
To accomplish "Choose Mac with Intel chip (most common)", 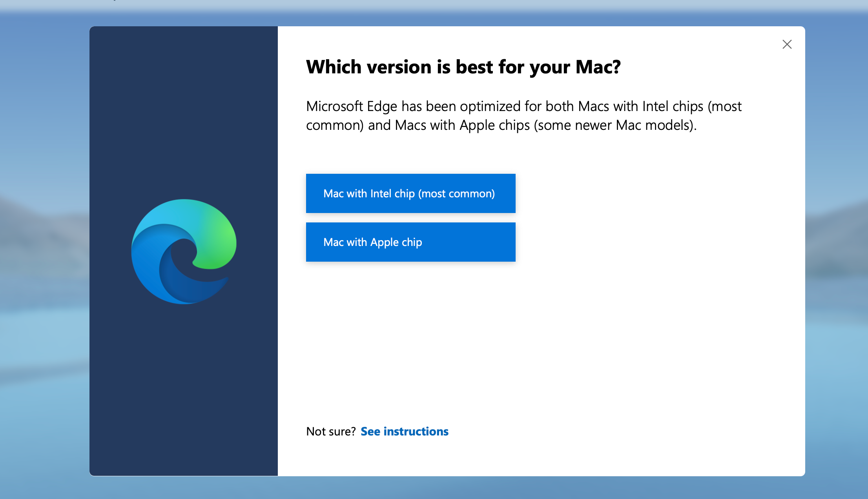I will coord(410,193).
